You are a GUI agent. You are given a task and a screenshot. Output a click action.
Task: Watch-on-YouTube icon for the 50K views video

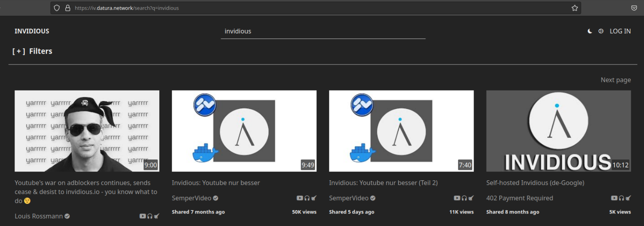click(300, 198)
